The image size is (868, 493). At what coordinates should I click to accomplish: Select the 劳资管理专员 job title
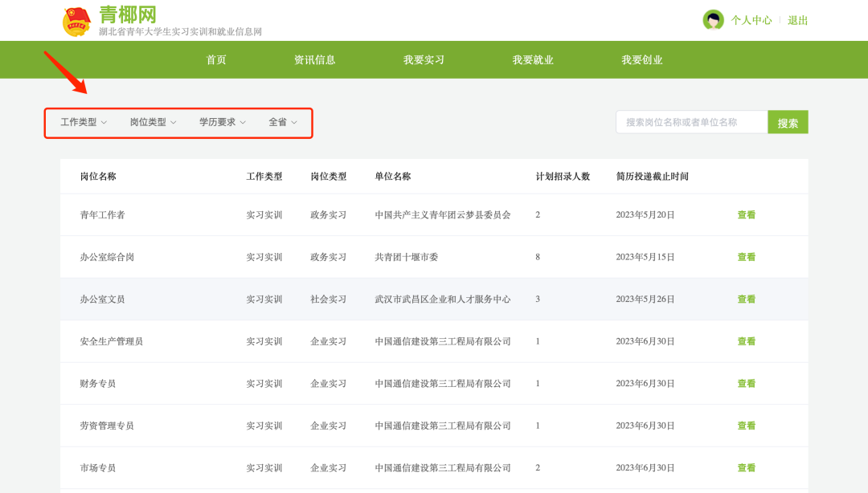tap(107, 426)
